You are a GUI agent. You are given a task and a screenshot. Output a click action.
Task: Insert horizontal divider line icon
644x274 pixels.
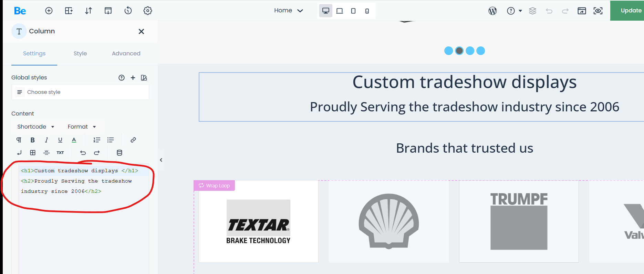coord(46,153)
